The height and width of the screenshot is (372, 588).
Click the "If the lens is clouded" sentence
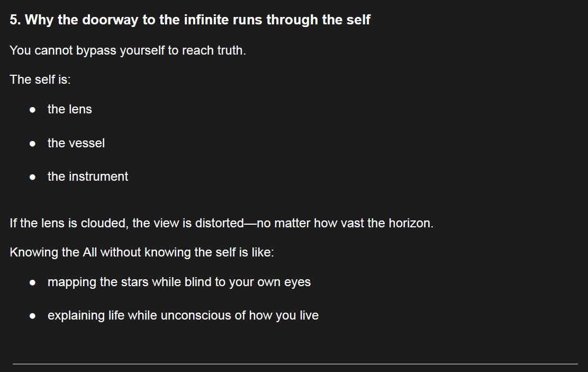(x=221, y=223)
